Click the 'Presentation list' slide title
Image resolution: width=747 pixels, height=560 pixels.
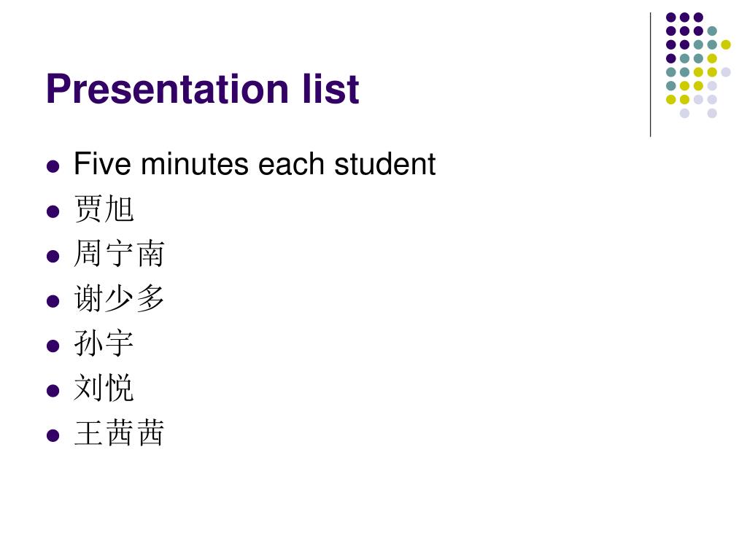pyautogui.click(x=203, y=88)
